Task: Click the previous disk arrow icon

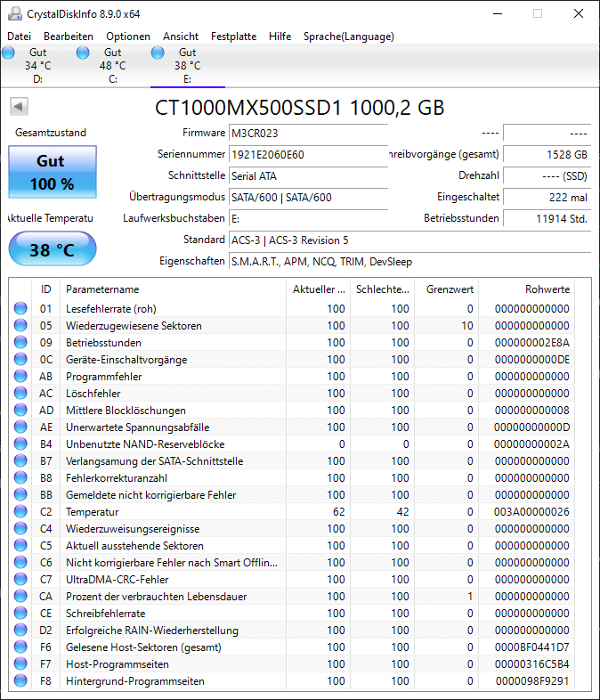Action: tap(19, 107)
